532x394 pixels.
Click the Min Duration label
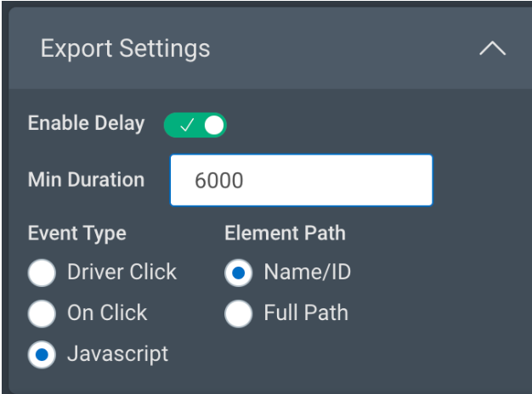point(86,179)
